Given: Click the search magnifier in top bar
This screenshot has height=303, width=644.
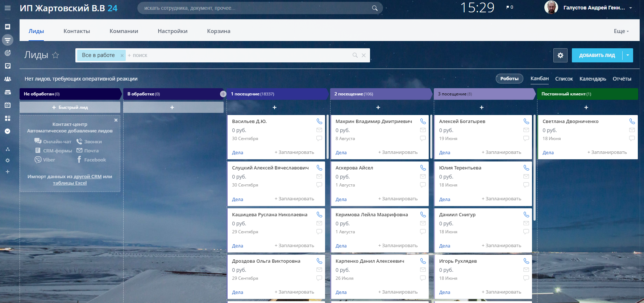Looking at the screenshot, I should [x=375, y=8].
